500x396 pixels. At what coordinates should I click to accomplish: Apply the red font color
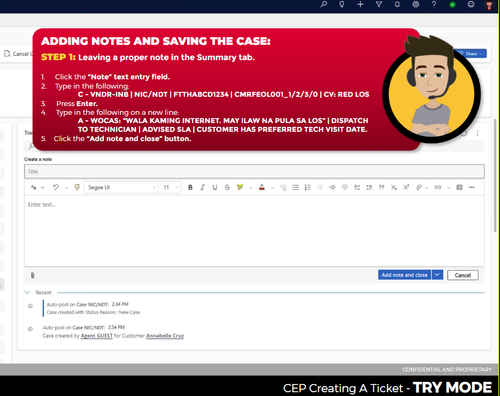click(262, 187)
